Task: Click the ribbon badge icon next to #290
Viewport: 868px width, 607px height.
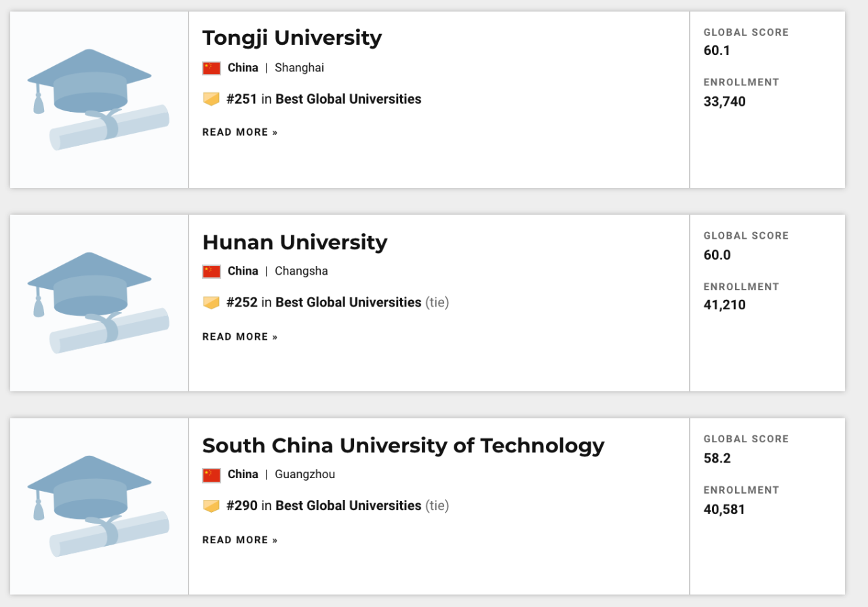Action: [x=211, y=505]
